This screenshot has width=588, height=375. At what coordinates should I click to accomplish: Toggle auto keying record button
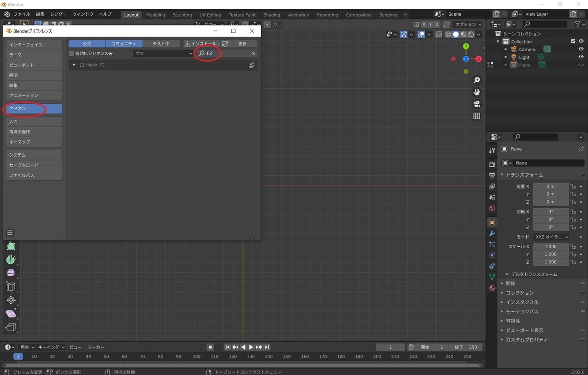pos(210,347)
